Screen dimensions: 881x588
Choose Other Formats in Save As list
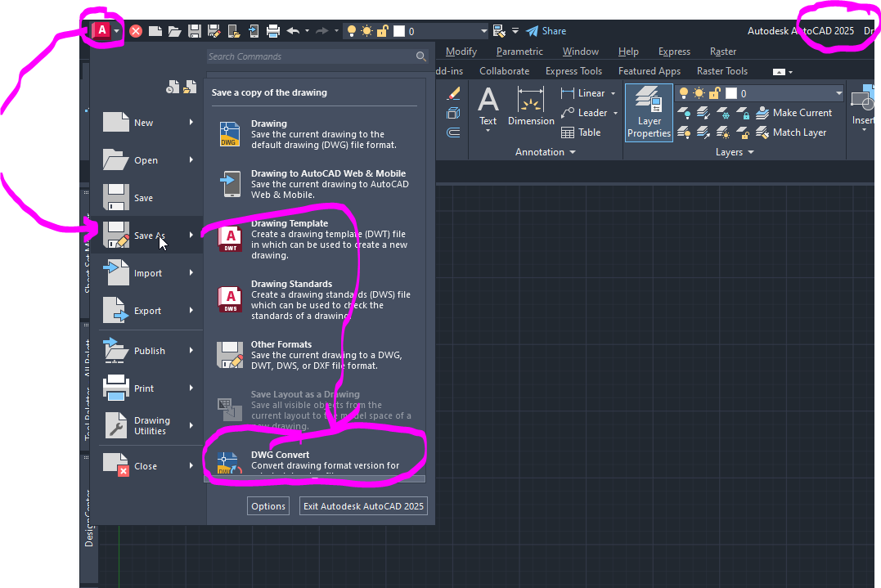315,355
